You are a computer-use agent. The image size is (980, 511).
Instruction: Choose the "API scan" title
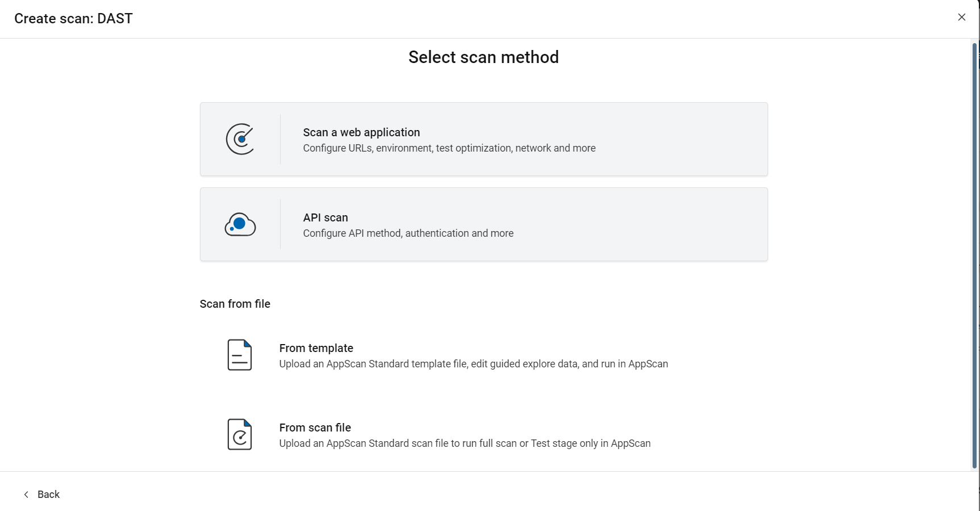pyautogui.click(x=326, y=217)
